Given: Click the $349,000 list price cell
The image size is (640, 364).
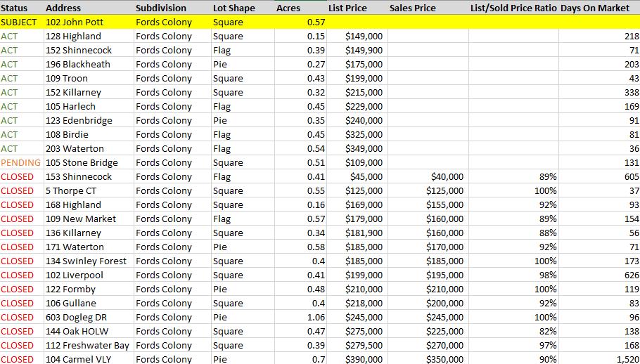Looking at the screenshot, I should [357, 148].
